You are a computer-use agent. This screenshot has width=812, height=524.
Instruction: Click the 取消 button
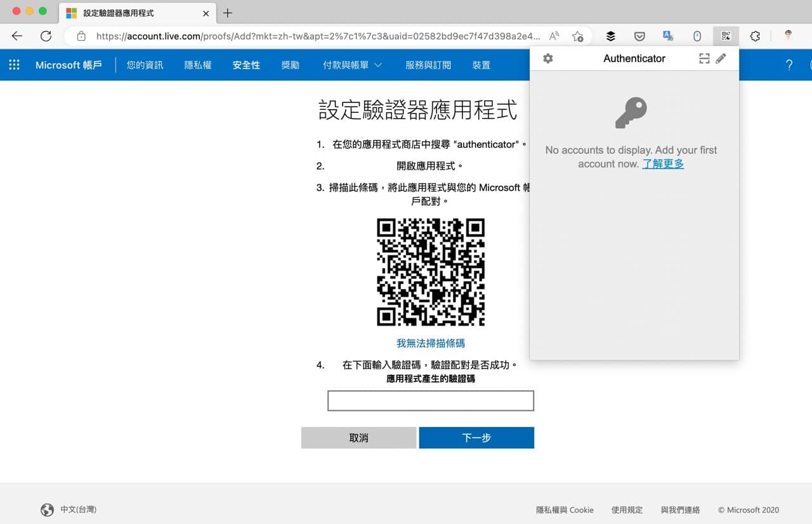coord(358,438)
